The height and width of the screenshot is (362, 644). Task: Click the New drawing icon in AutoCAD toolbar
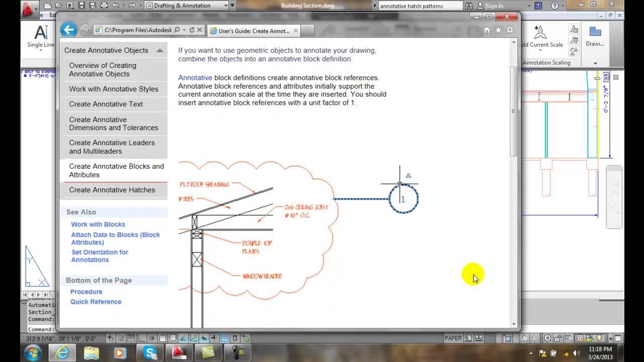[x=47, y=6]
